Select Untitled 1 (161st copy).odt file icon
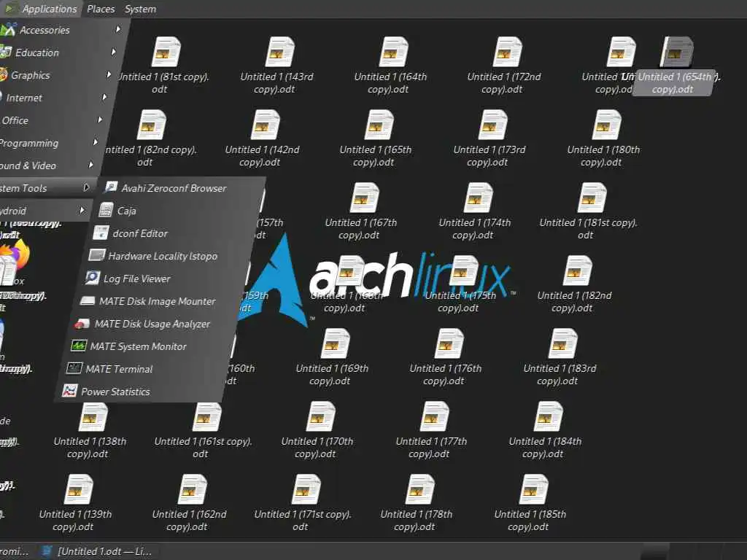The height and width of the screenshot is (560, 747). click(x=207, y=416)
